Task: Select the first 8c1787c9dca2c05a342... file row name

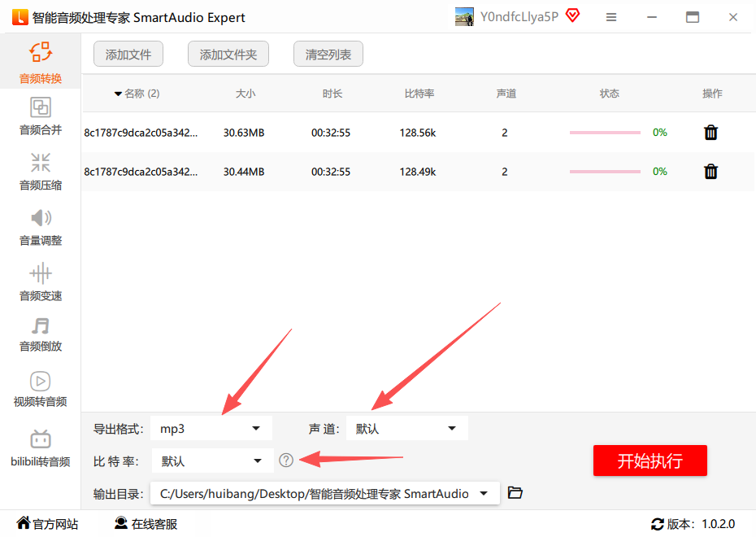Action: coord(141,133)
